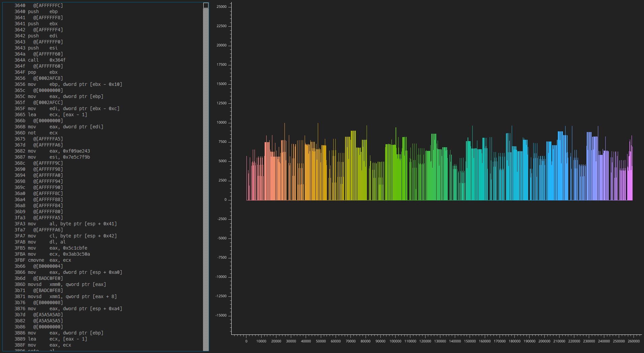Select the line '366D not ecx'
Image resolution: width=644 pixels, height=353 pixels.
point(103,133)
